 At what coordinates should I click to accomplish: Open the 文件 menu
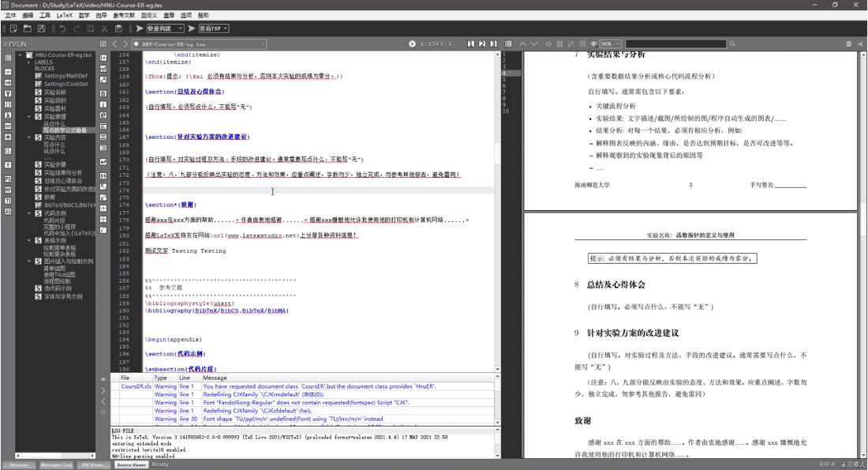pyautogui.click(x=10, y=15)
